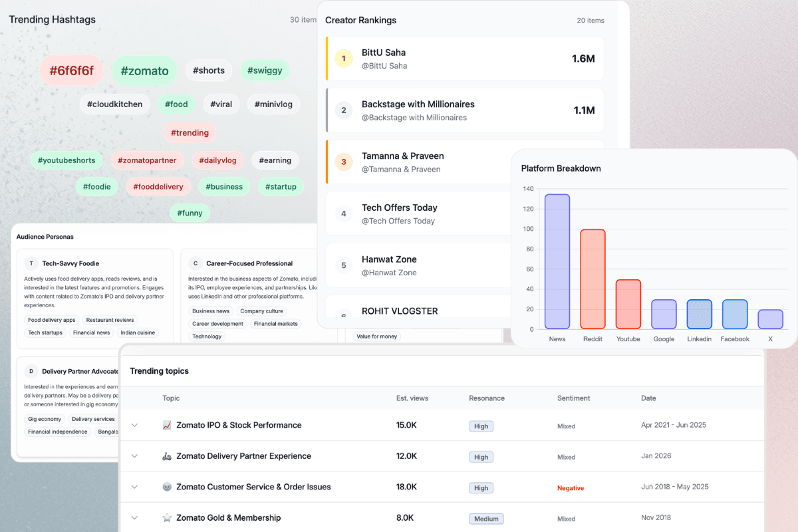Image resolution: width=798 pixels, height=532 pixels.
Task: Toggle the #zomato hashtag filter
Action: click(x=144, y=70)
